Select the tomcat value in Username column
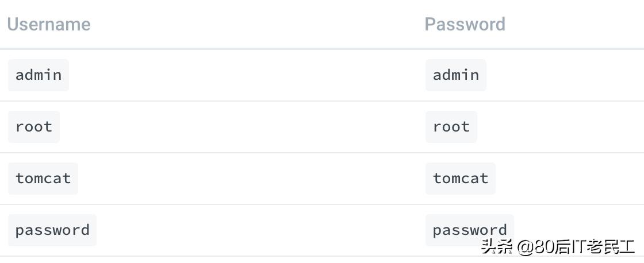Viewport: 644px width, 263px height. point(43,178)
